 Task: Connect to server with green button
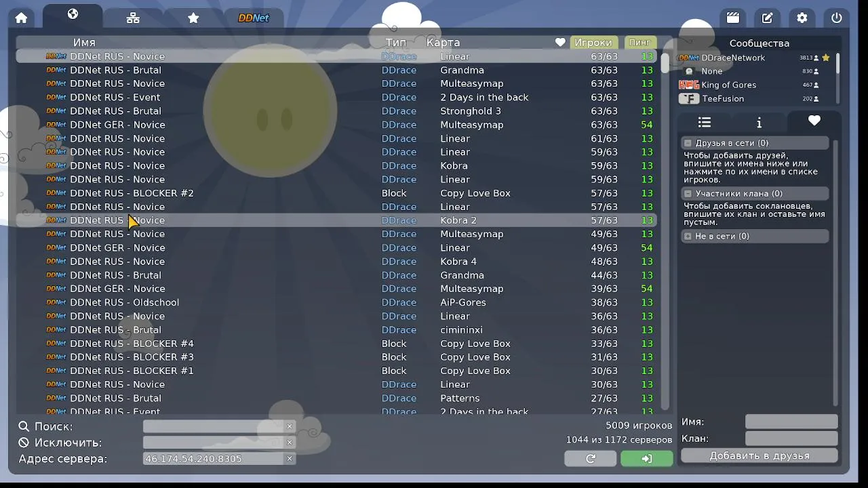tap(647, 459)
